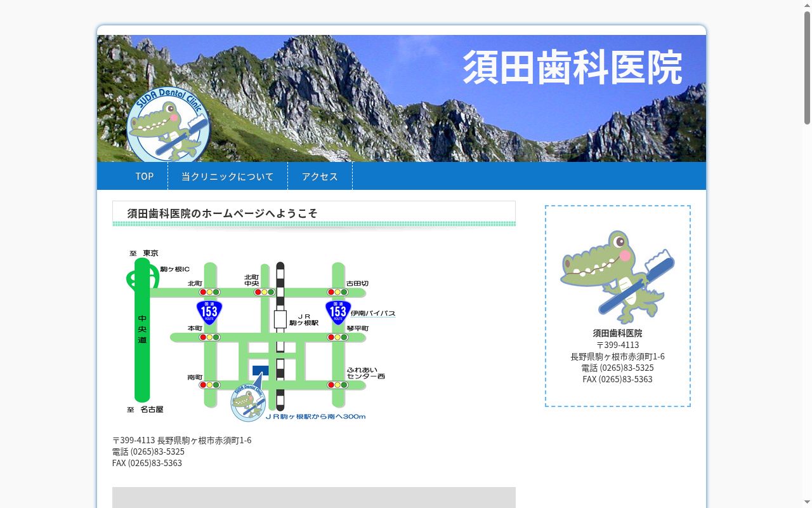Click the SUDA Dental Clinic crocodile logo in header
The width and height of the screenshot is (812, 508).
168,124
